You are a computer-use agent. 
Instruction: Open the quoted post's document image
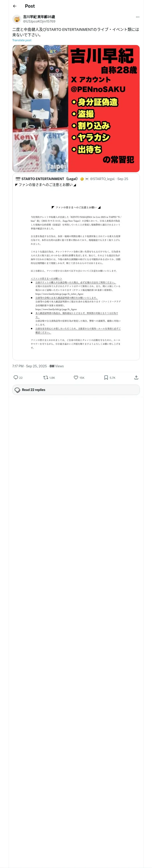76,276
